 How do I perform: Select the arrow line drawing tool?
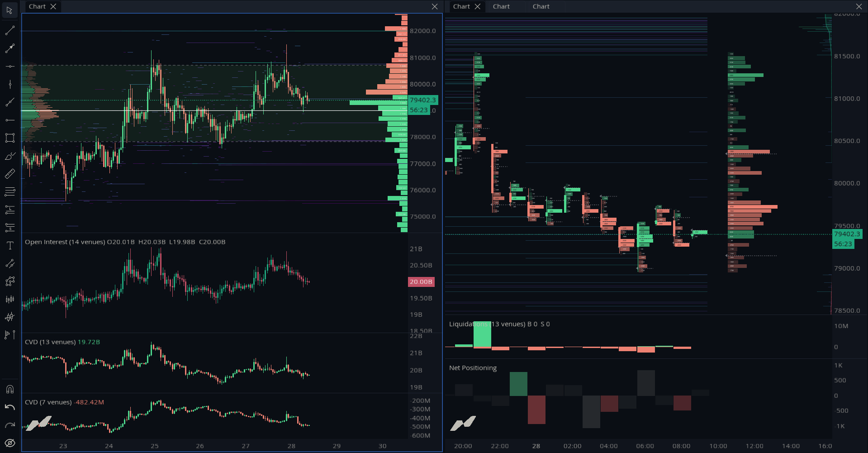pyautogui.click(x=9, y=48)
